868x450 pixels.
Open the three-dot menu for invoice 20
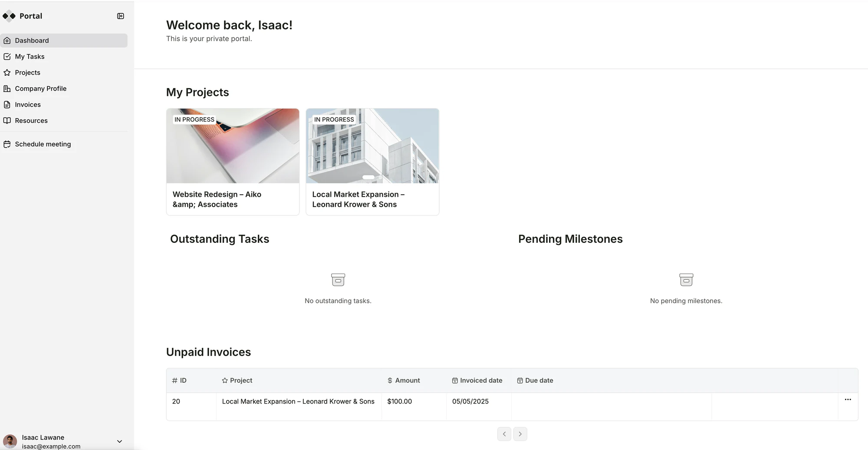pyautogui.click(x=848, y=400)
